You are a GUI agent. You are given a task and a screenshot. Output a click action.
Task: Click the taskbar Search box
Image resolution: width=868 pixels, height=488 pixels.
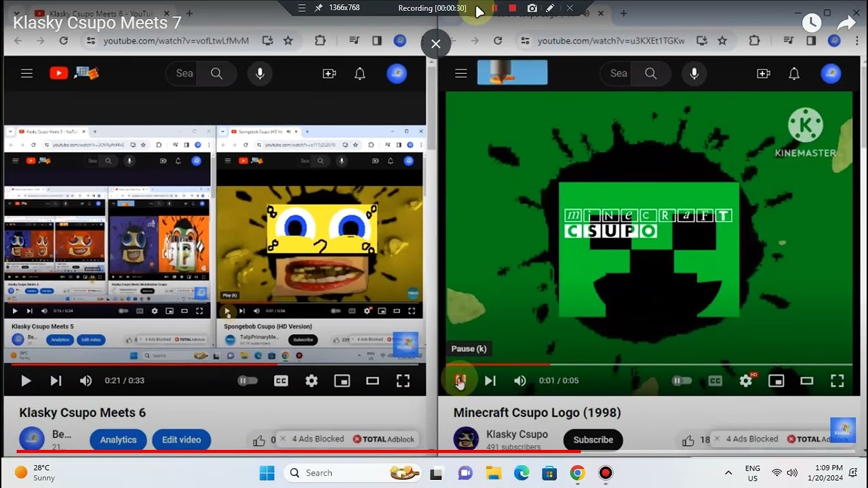click(x=353, y=472)
